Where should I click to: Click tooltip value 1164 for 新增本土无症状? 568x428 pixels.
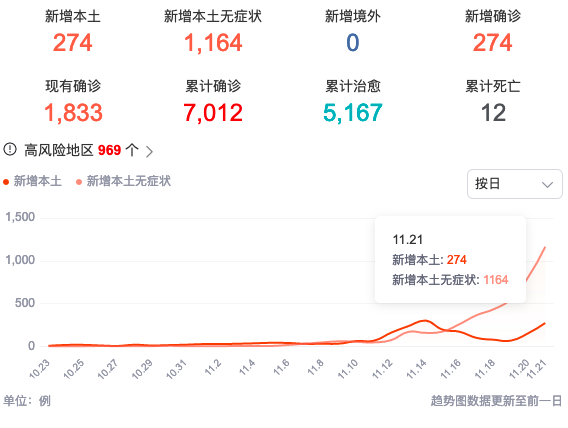point(496,280)
